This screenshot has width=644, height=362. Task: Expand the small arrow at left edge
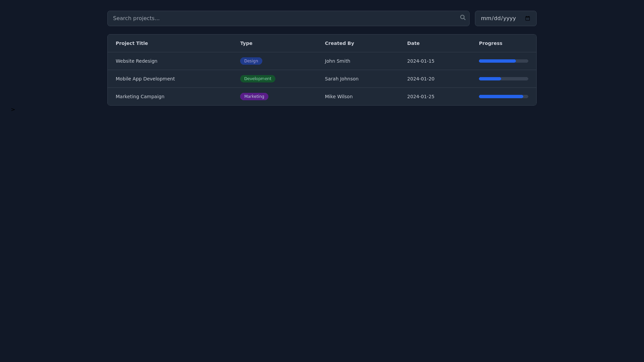[x=13, y=110]
